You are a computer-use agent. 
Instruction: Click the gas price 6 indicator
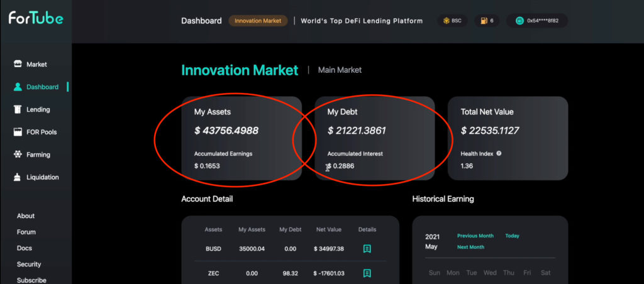[x=487, y=21]
